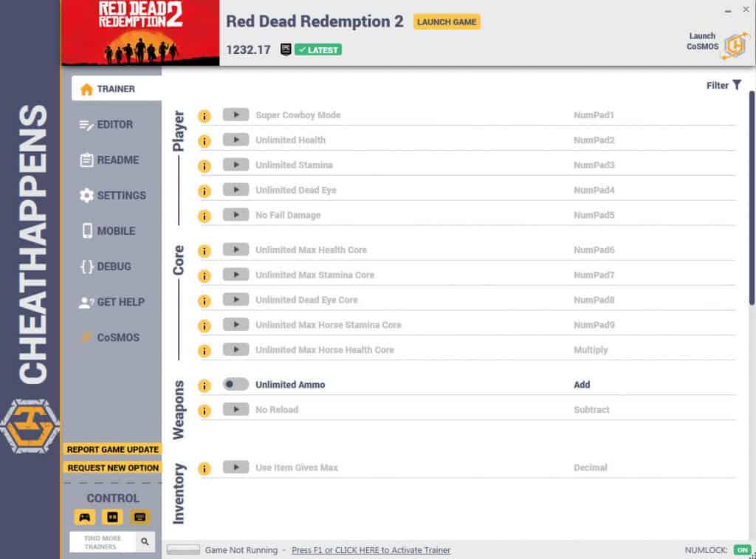The height and width of the screenshot is (559, 756).
Task: Click the search magnifier for trainers
Action: [x=145, y=541]
